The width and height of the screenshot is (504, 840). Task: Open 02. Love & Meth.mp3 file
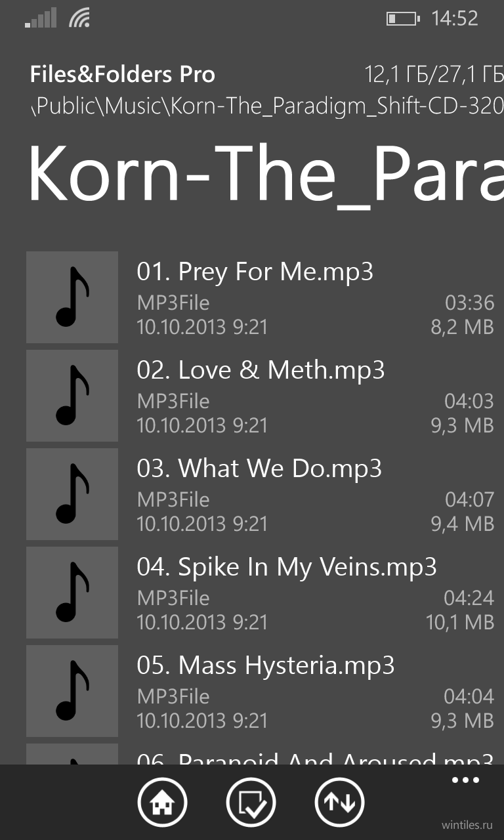coord(261,396)
